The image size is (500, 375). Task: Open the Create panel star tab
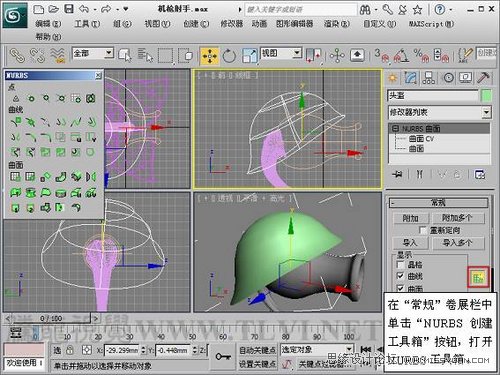click(x=393, y=78)
